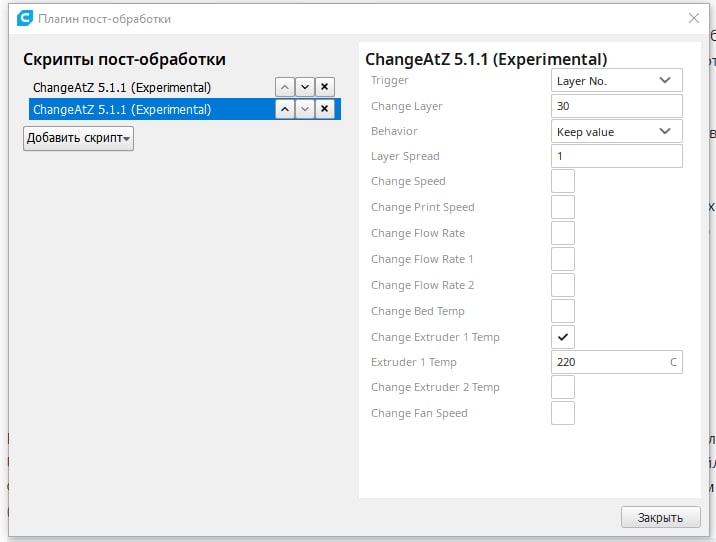Click the Скрипты пост-обработки heading

click(x=124, y=59)
